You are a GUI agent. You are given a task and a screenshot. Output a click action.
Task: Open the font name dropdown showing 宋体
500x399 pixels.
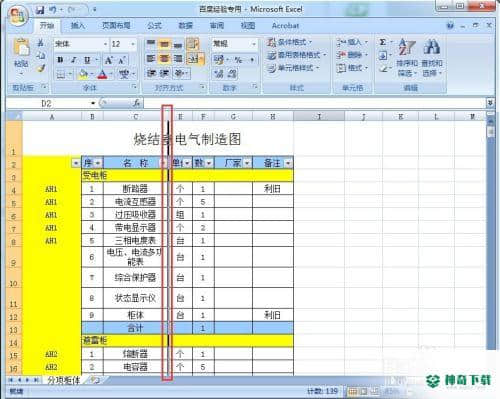(105, 44)
